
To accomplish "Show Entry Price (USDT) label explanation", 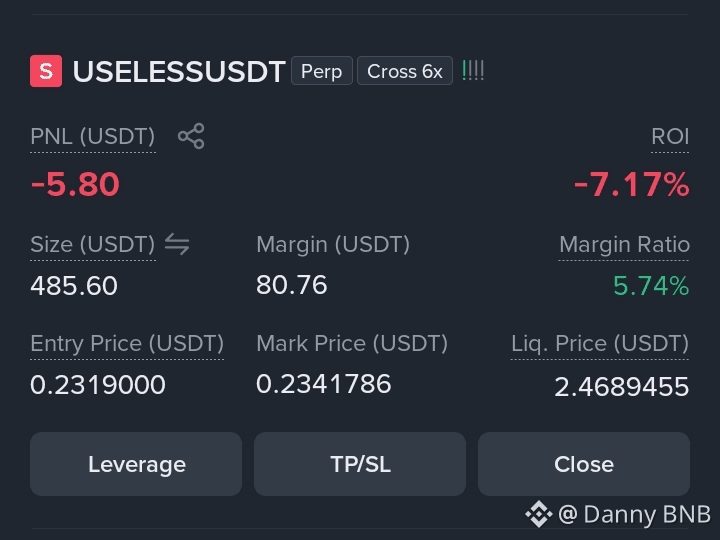I will 127,343.
